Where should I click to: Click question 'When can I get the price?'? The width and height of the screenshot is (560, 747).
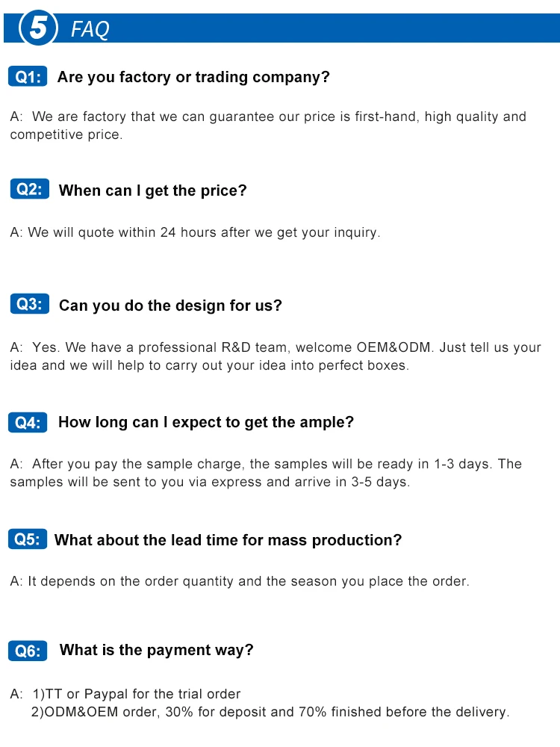pyautogui.click(x=153, y=190)
